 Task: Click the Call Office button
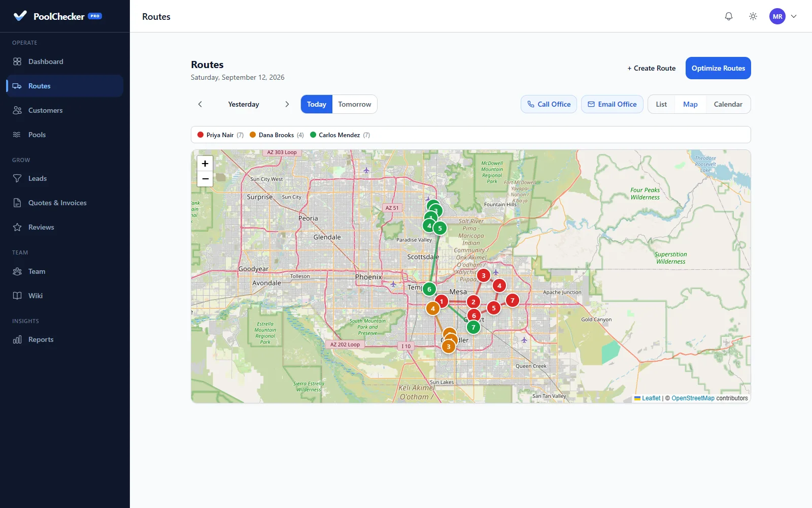pos(549,104)
